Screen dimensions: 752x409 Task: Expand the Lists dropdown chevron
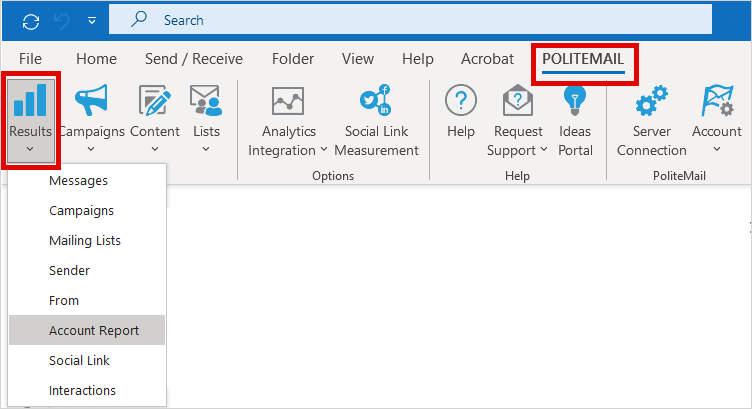(x=206, y=149)
